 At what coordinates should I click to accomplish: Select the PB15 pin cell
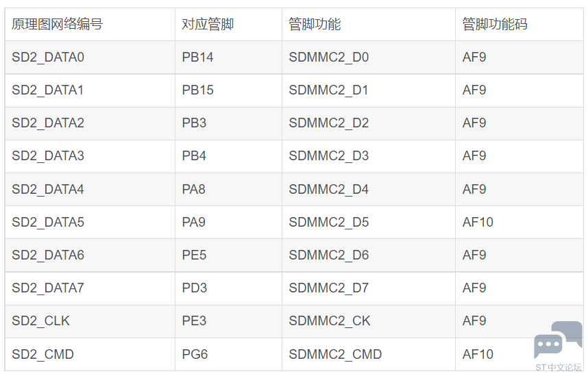[x=228, y=90]
